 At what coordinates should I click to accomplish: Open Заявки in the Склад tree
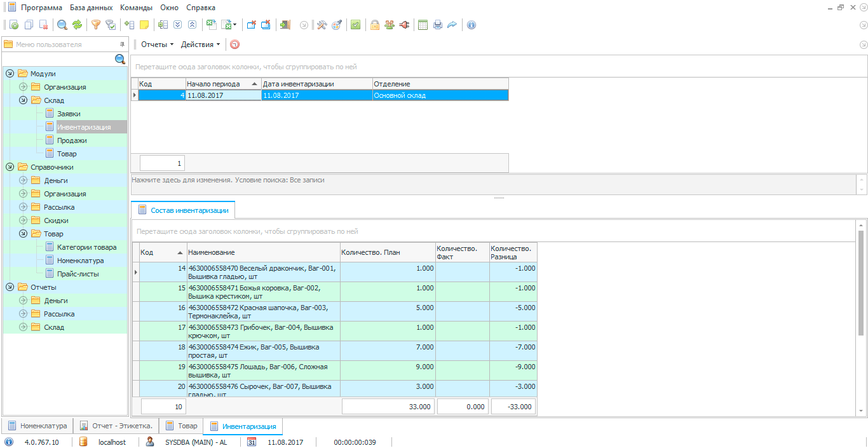[69, 114]
